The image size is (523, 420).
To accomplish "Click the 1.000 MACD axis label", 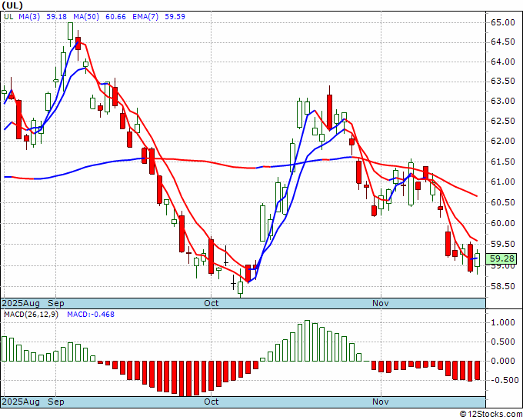I will [503, 322].
